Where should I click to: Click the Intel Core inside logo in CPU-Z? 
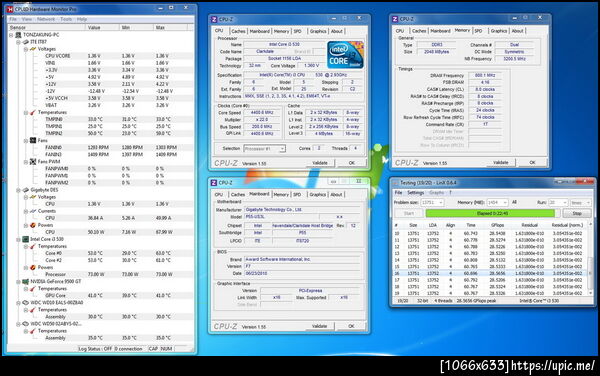click(345, 55)
